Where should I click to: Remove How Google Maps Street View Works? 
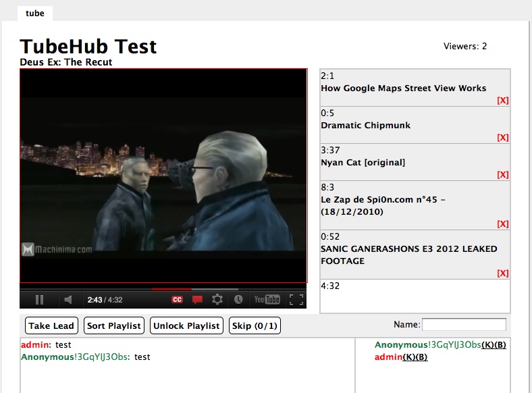click(502, 101)
